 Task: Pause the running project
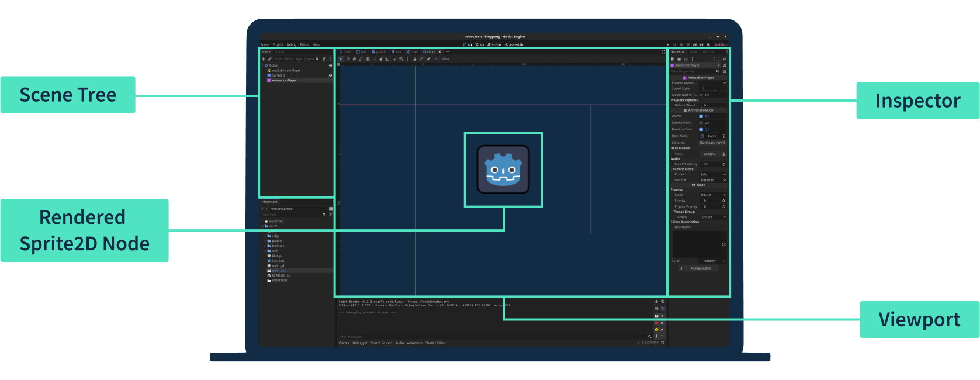coord(674,44)
